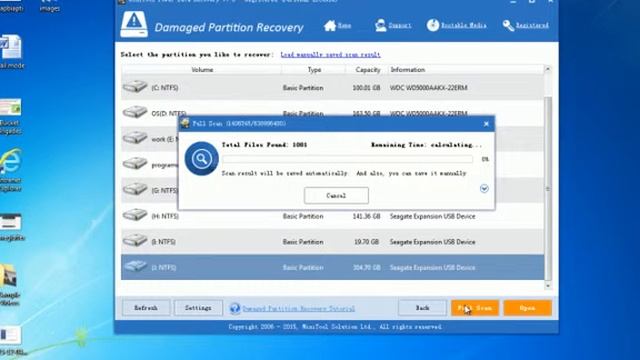640x360 pixels.
Task: Click WDC WD5000AAKX information in C: row
Action: (x=429, y=88)
